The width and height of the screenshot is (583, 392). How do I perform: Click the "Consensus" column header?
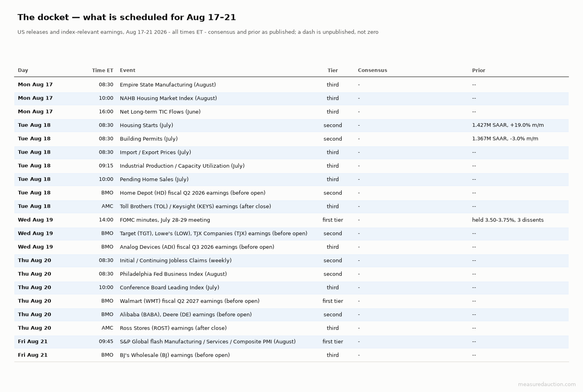coord(372,70)
